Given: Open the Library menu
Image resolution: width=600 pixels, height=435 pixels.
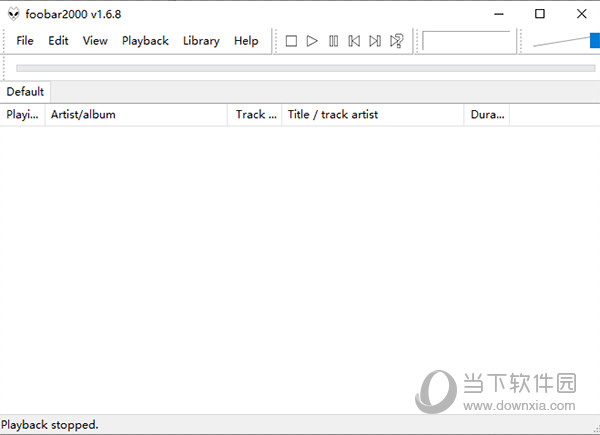Looking at the screenshot, I should pos(201,41).
